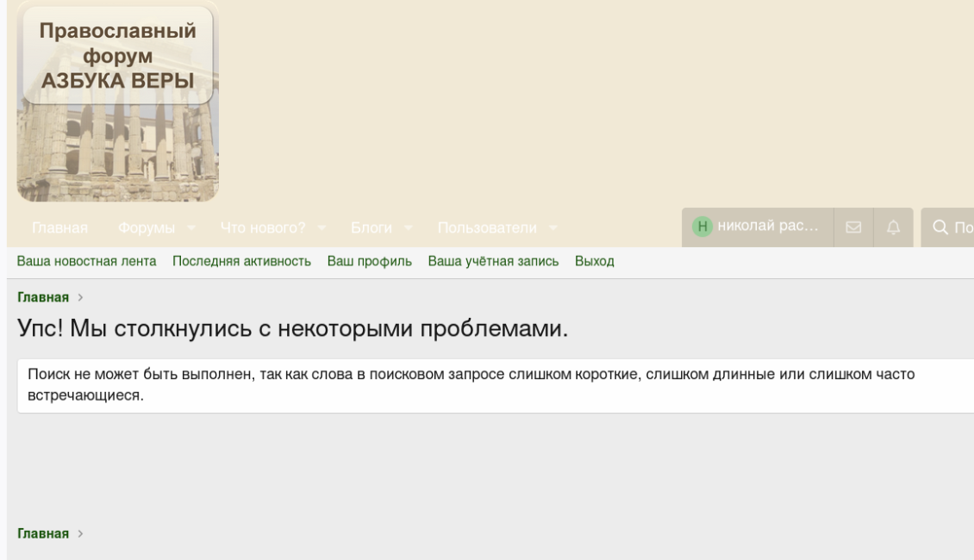Click the Выход logout link
974x560 pixels.
595,261
